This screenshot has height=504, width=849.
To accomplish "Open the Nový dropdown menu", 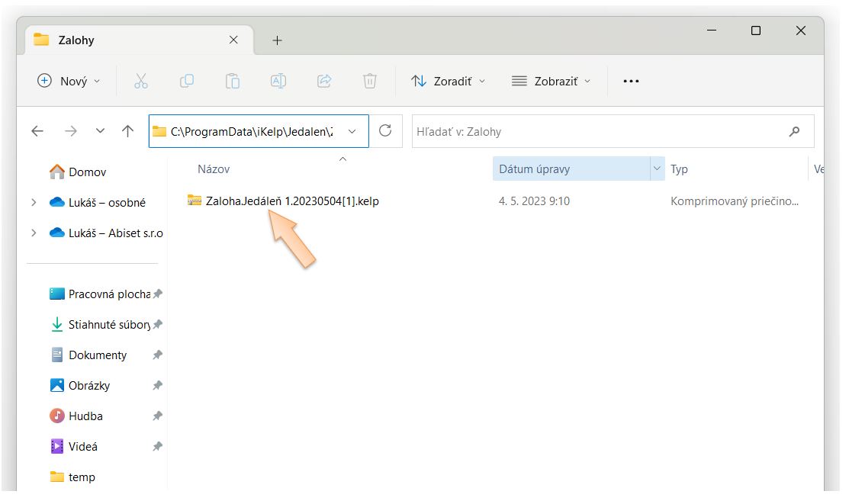I will (69, 81).
